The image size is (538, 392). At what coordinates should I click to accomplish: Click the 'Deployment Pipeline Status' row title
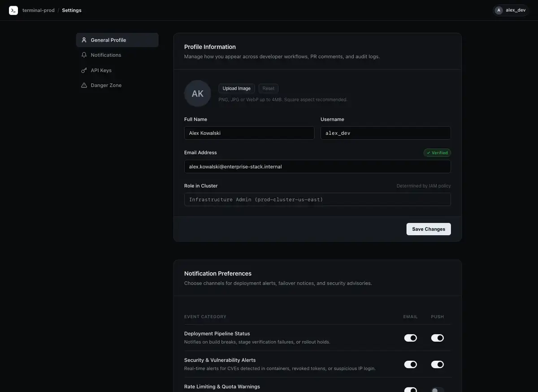217,334
